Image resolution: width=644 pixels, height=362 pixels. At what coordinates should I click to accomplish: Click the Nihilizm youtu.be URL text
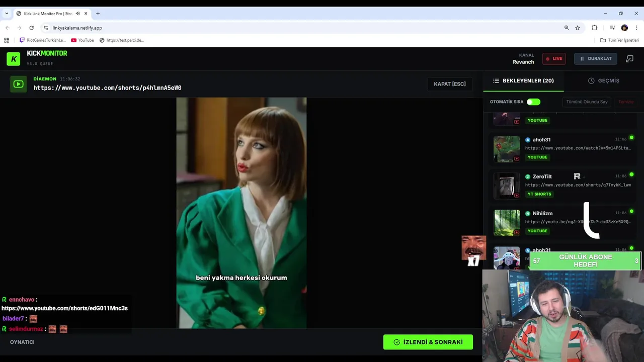coord(578,222)
